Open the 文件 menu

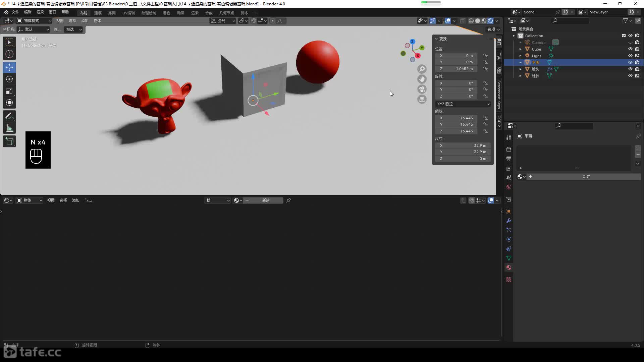[15, 12]
